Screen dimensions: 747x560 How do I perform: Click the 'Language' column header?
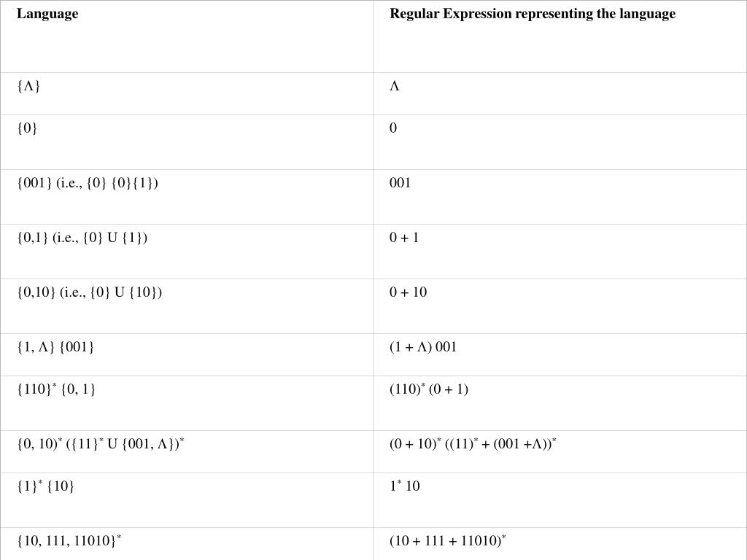click(47, 14)
